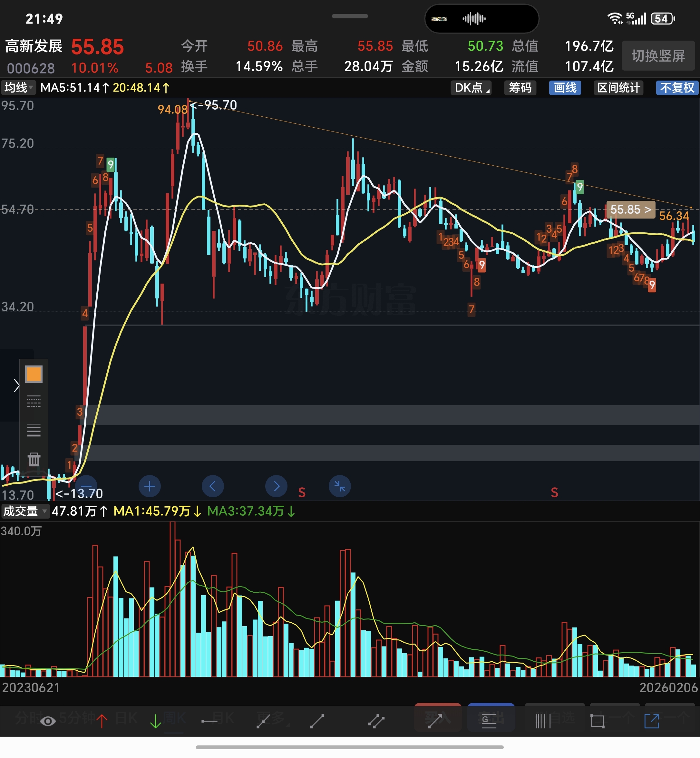This screenshot has height=758, width=700.
Task: Toggle the 画线 drawing mode button
Action: tap(565, 88)
